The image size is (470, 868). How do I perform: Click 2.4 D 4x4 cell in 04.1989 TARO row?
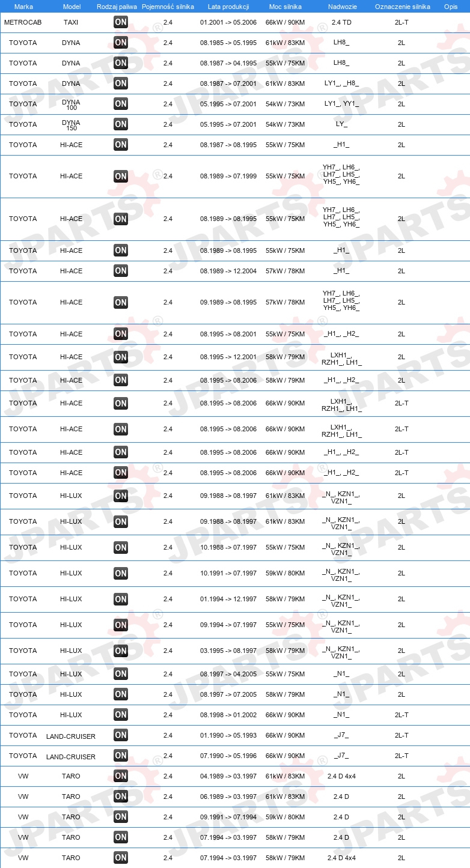point(341,776)
